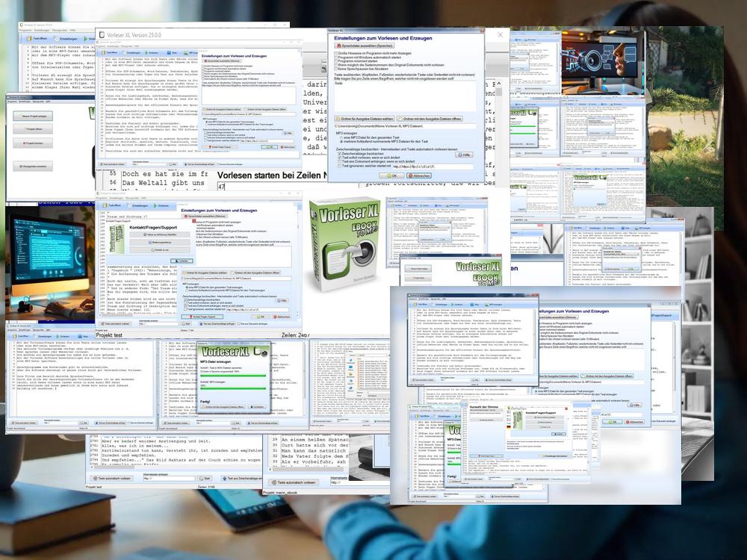Click 'Texte automatisch vorlesen' in Version 25.0.0 window

[114, 164]
